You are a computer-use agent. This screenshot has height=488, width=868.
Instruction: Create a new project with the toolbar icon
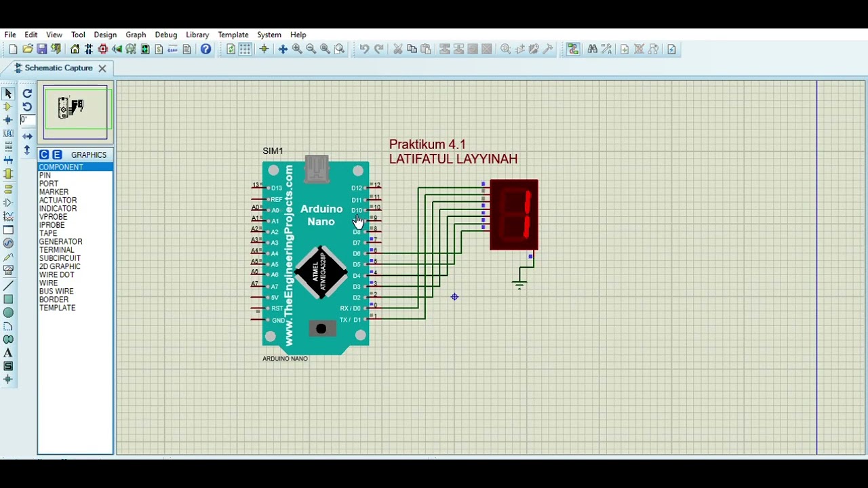[x=13, y=49]
